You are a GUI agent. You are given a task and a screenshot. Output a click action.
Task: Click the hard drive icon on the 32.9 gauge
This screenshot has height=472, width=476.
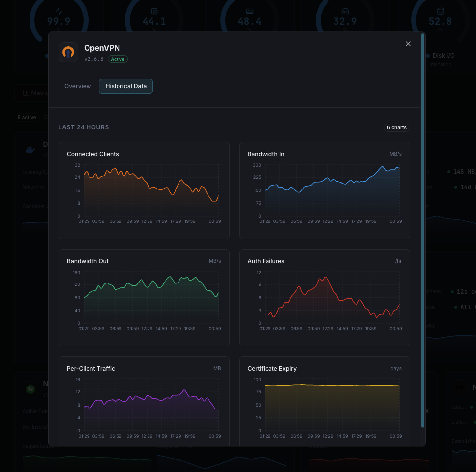pyautogui.click(x=345, y=11)
